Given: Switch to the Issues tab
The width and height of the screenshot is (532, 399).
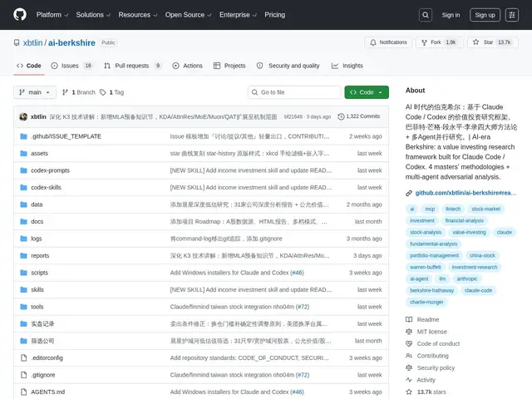Looking at the screenshot, I should pyautogui.click(x=72, y=66).
